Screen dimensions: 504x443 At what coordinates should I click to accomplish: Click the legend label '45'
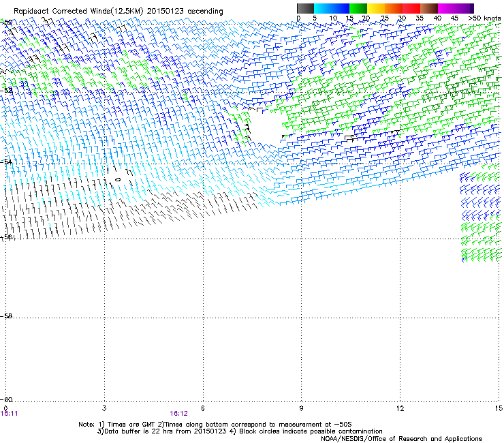[454, 18]
